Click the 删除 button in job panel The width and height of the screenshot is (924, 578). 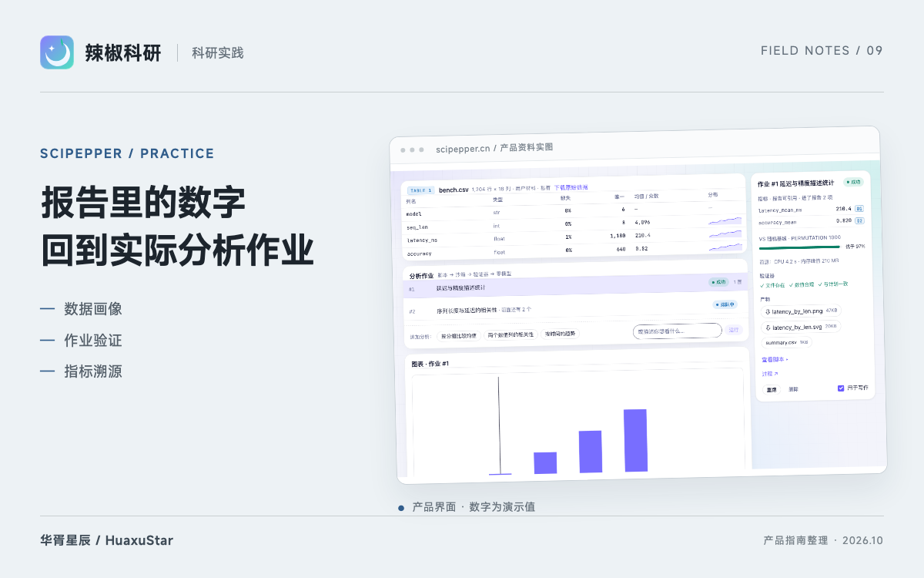(793, 389)
